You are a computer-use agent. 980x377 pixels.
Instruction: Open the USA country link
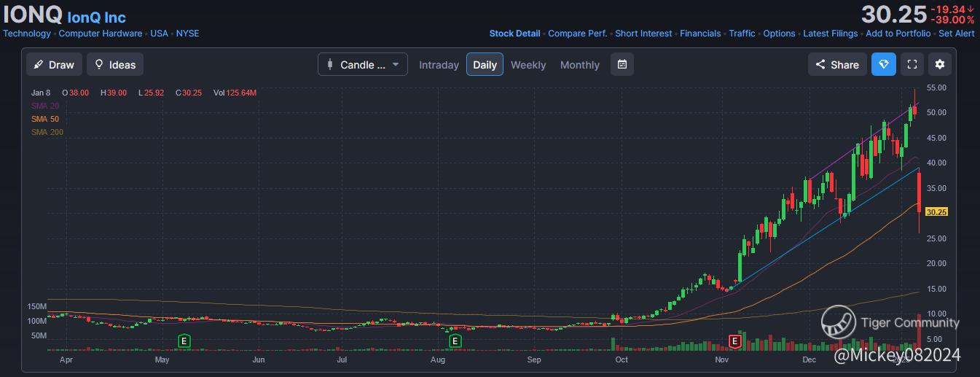click(x=160, y=34)
